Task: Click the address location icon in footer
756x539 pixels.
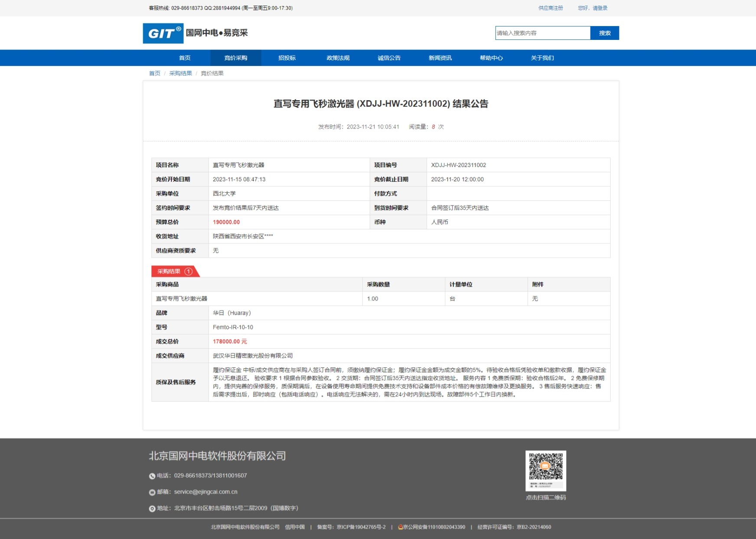Action: [x=152, y=509]
